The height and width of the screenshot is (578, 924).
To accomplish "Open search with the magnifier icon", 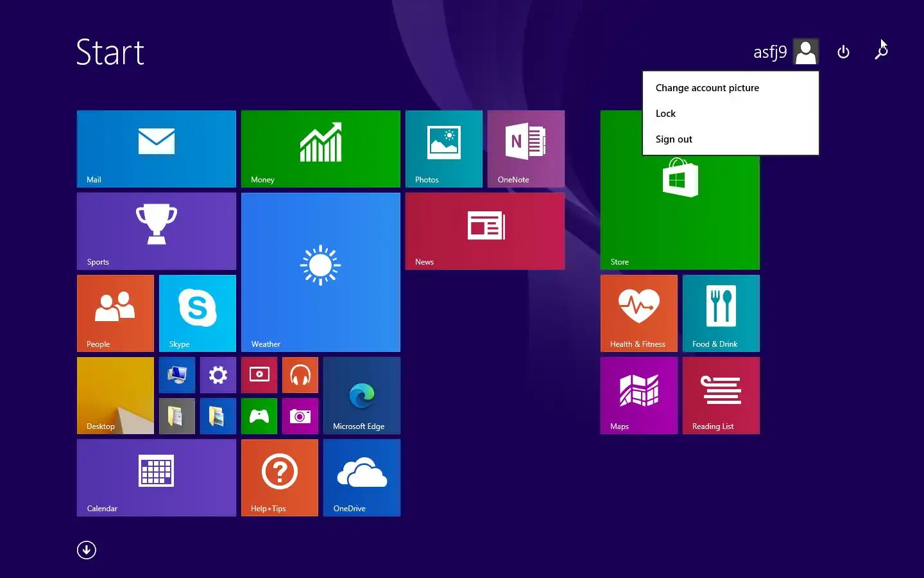I will pyautogui.click(x=882, y=52).
